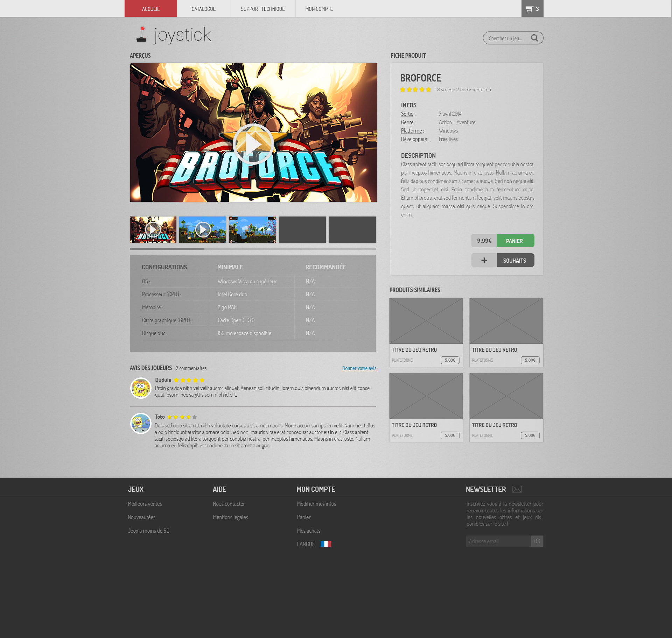Click the newsletter envelope icon

517,489
